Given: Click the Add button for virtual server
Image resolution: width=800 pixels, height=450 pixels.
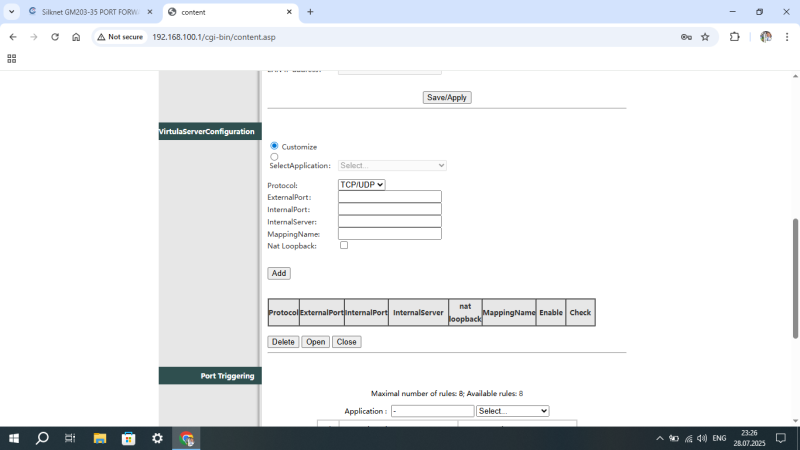Looking at the screenshot, I should coord(279,273).
